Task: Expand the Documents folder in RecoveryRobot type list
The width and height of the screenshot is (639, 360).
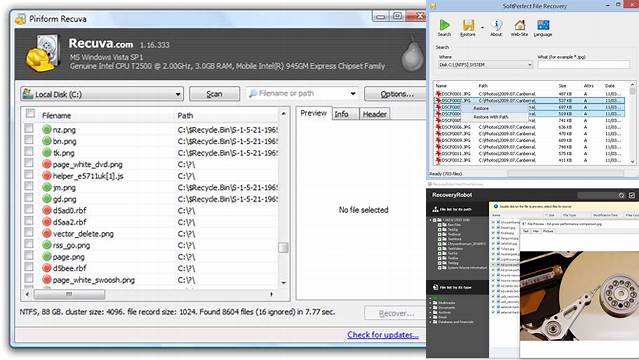Action: 430,307
